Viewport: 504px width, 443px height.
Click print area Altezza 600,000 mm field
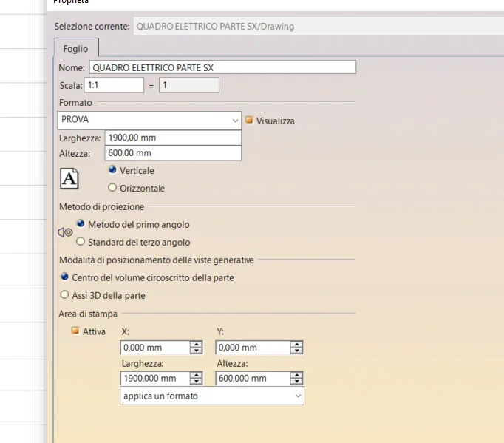253,379
